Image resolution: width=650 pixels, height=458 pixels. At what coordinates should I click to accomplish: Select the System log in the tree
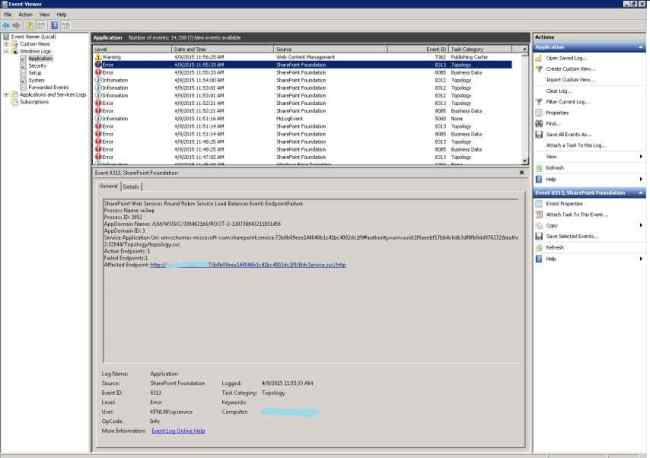(x=36, y=80)
